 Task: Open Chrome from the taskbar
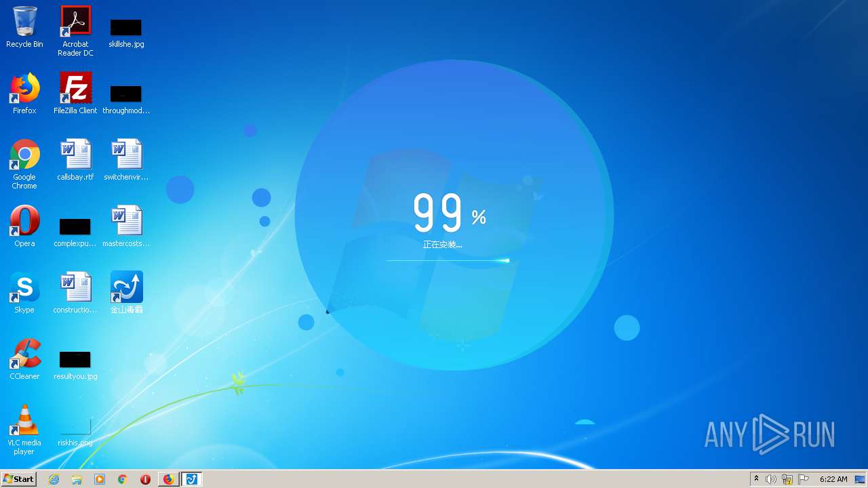point(123,479)
